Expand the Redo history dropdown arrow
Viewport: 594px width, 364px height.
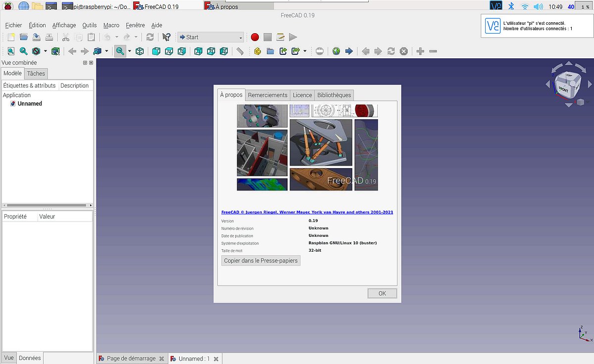tap(136, 37)
